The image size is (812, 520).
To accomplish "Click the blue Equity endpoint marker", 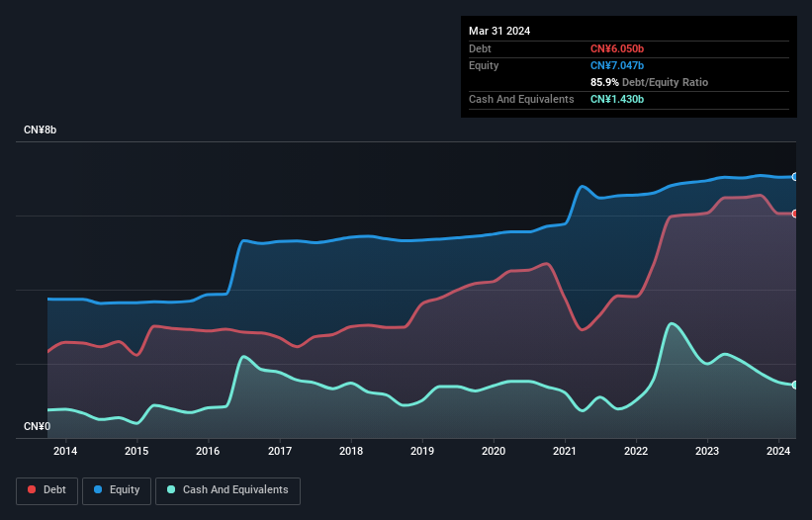I will (795, 177).
